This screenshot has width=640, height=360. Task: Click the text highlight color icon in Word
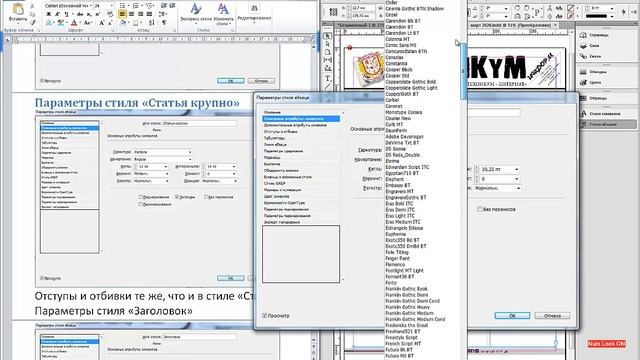[x=61, y=23]
